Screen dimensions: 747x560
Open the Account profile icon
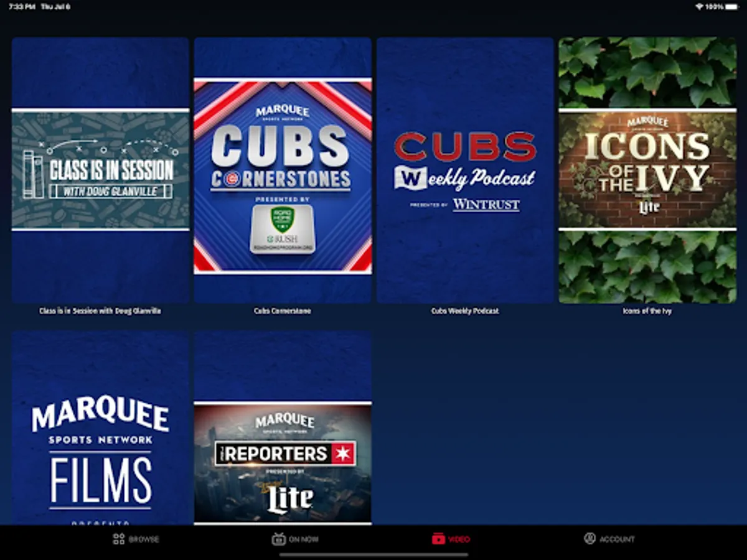590,539
